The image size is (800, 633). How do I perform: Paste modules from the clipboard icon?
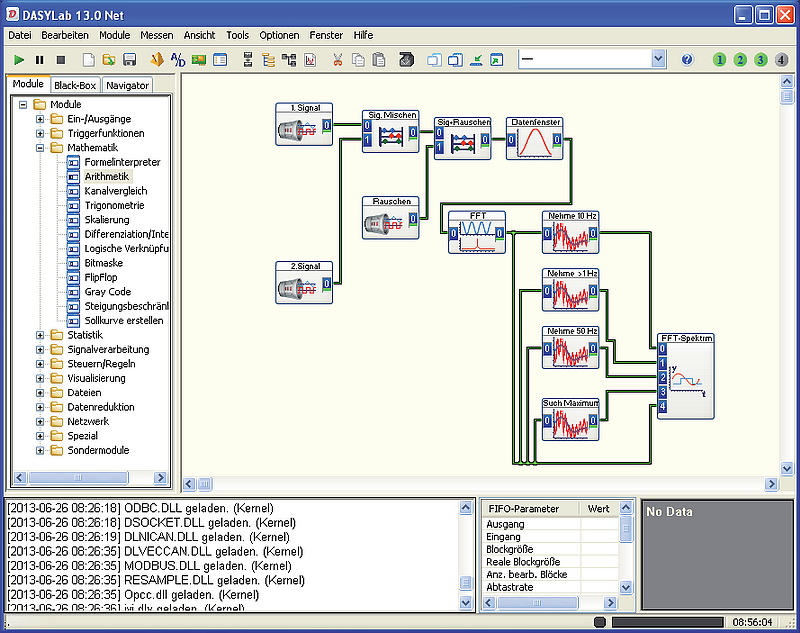[x=379, y=60]
